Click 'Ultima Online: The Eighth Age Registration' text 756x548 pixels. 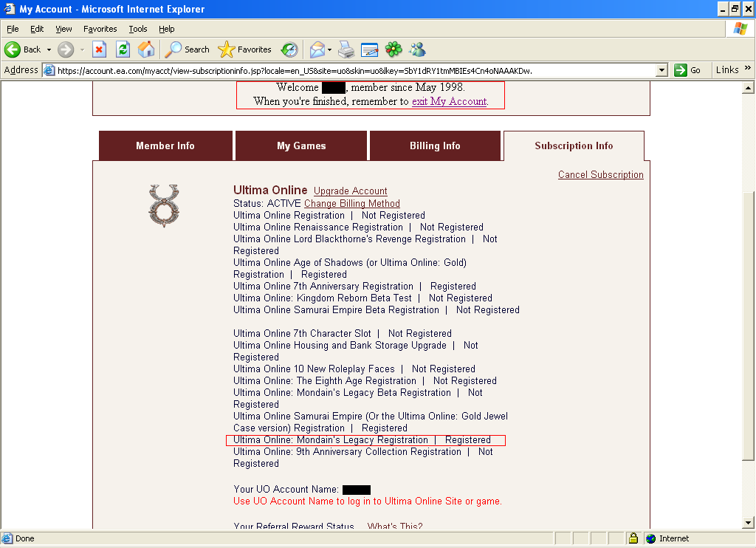pyautogui.click(x=325, y=380)
